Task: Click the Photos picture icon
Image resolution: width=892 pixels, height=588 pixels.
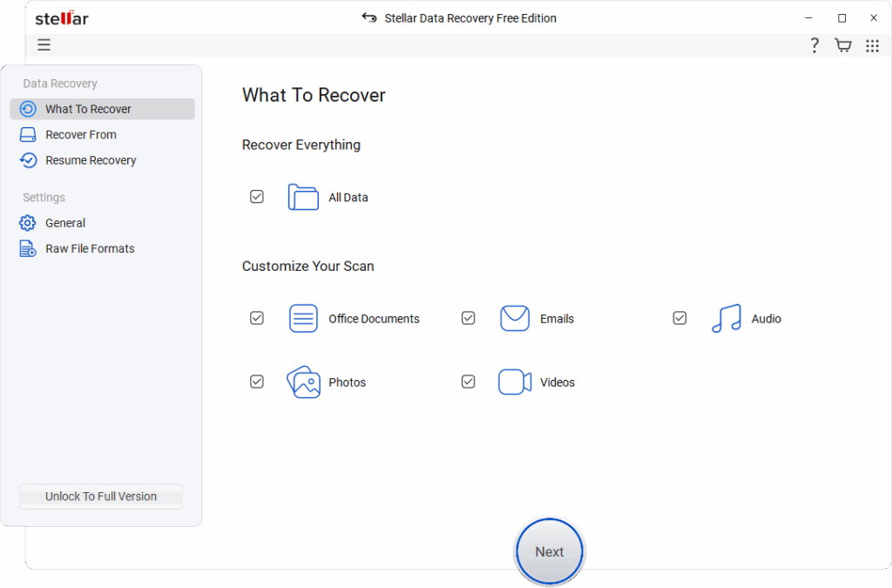Action: tap(303, 382)
